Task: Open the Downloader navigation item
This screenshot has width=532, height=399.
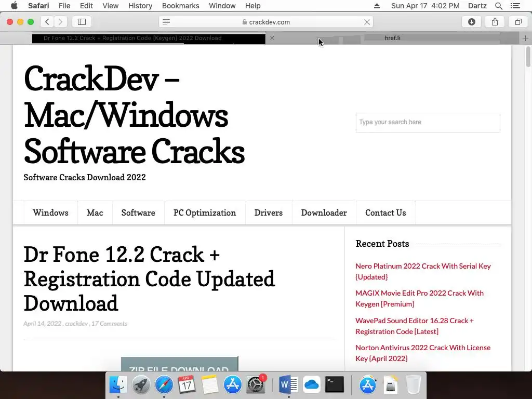Action: [x=324, y=212]
